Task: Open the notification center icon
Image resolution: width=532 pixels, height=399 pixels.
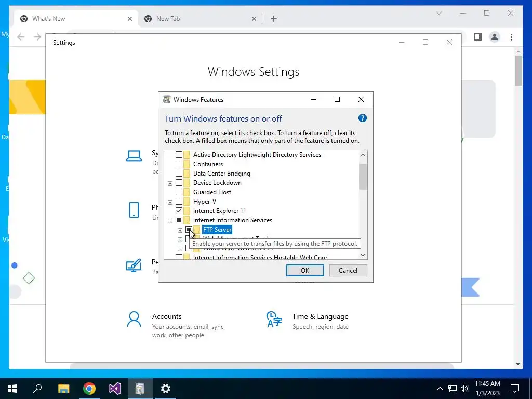Action: point(515,389)
